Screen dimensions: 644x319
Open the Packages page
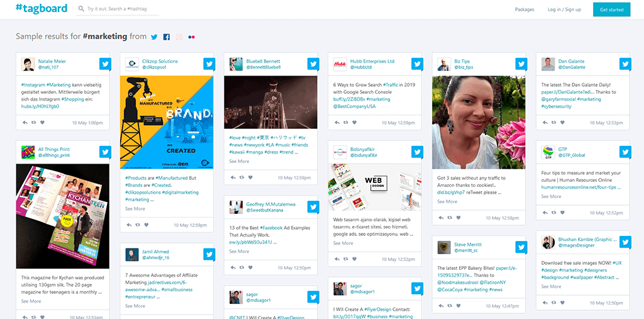(x=525, y=9)
